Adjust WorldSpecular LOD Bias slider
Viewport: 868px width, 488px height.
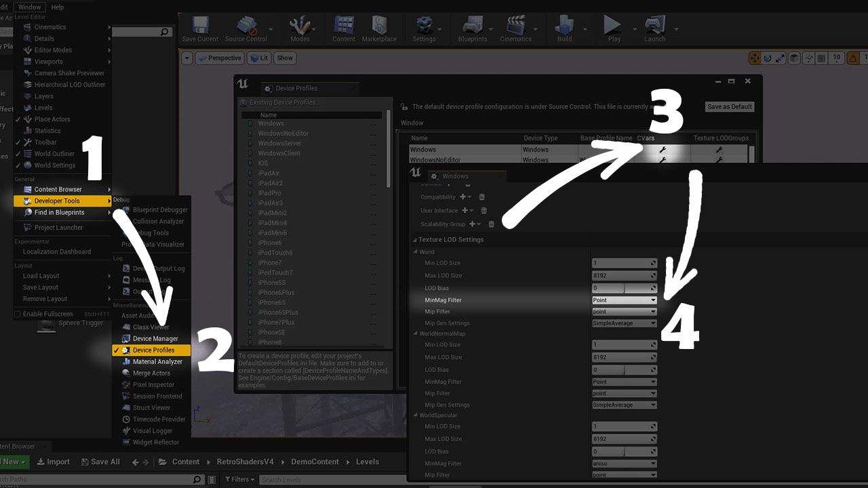coord(624,451)
